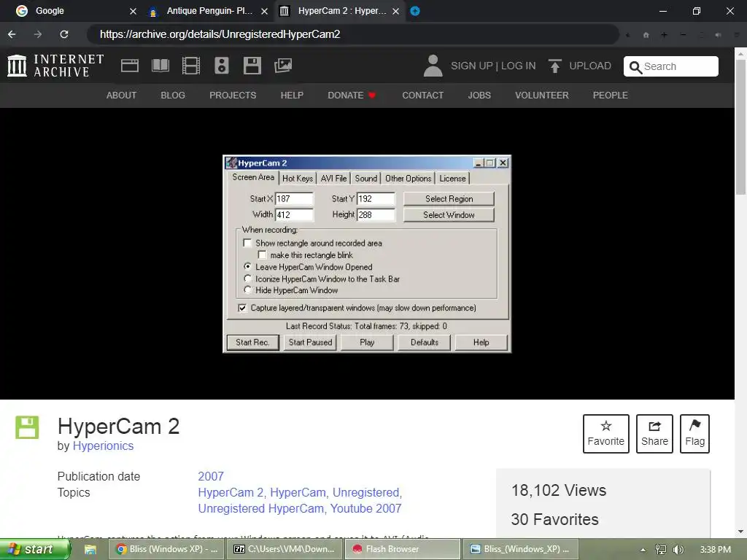This screenshot has height=560, width=747.
Task: Click the Share button
Action: [x=654, y=434]
